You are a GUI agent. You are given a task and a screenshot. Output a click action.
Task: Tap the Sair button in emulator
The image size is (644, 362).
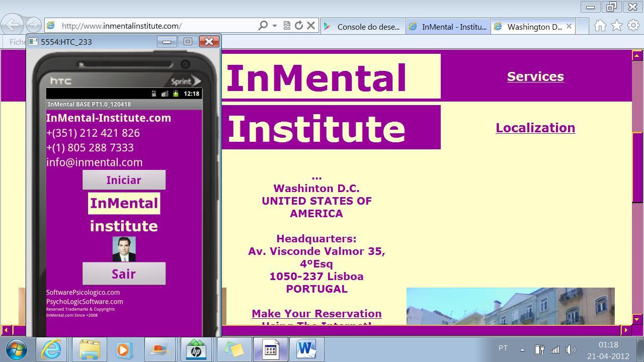coord(124,274)
